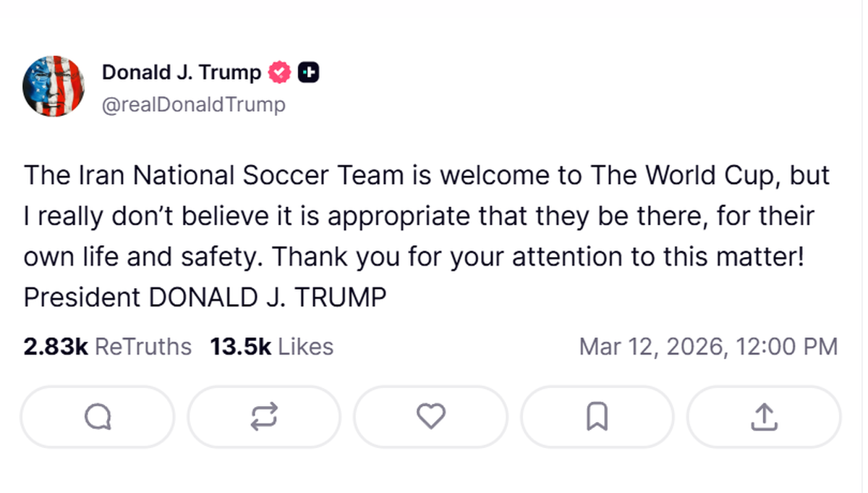The height and width of the screenshot is (493, 868).
Task: Click the 12:00 PM time text
Action: tap(786, 347)
